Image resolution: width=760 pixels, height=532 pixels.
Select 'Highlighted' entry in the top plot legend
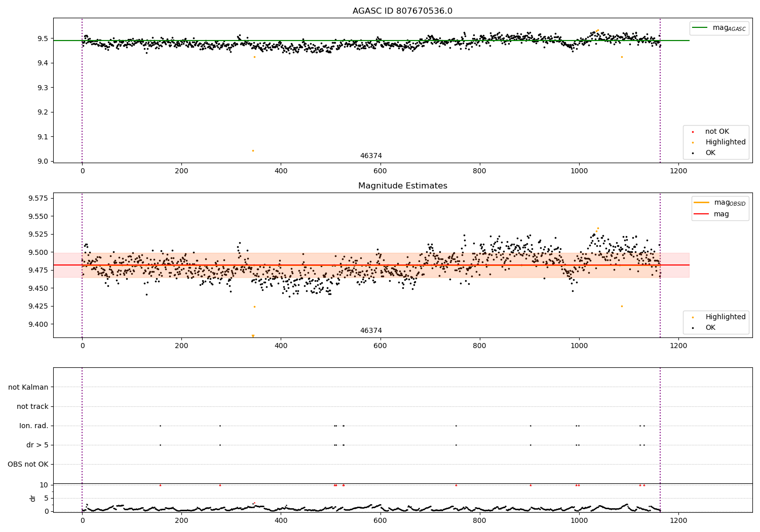point(726,142)
